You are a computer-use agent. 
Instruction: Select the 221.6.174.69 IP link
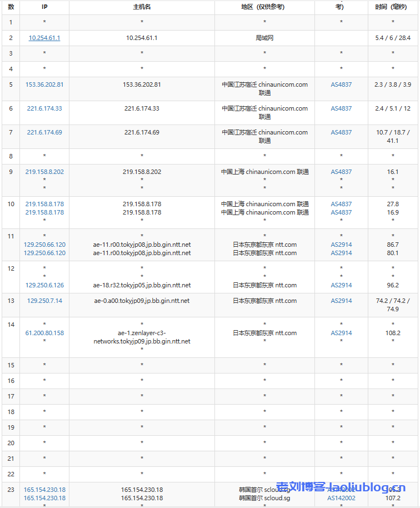pyautogui.click(x=44, y=132)
